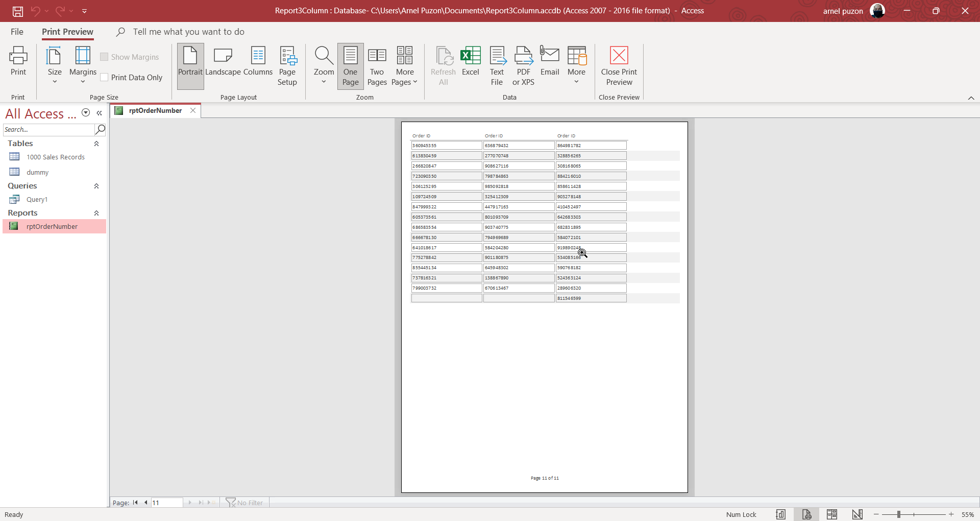
Task: Open the More Pages dropdown
Action: pos(405,66)
